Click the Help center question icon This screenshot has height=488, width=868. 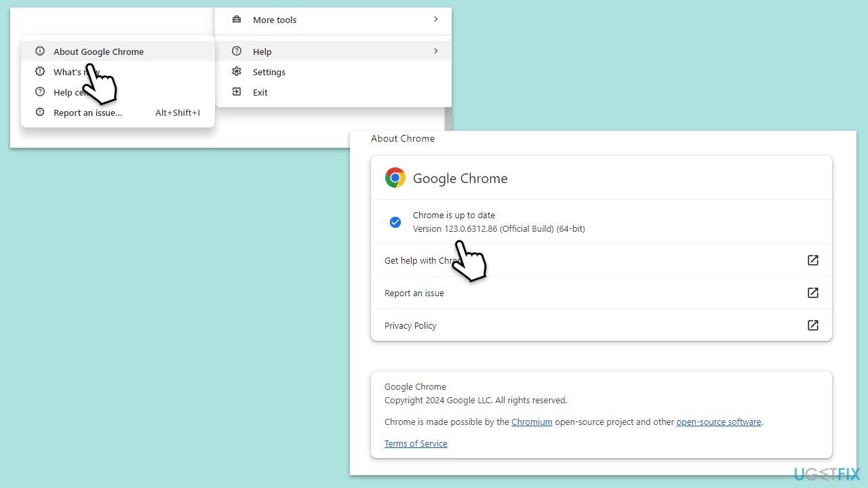pos(40,92)
